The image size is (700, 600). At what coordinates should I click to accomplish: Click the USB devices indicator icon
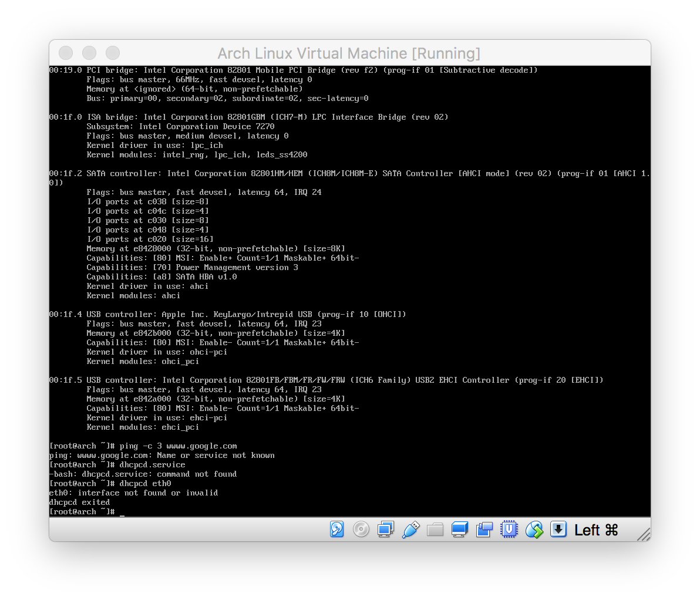410,530
